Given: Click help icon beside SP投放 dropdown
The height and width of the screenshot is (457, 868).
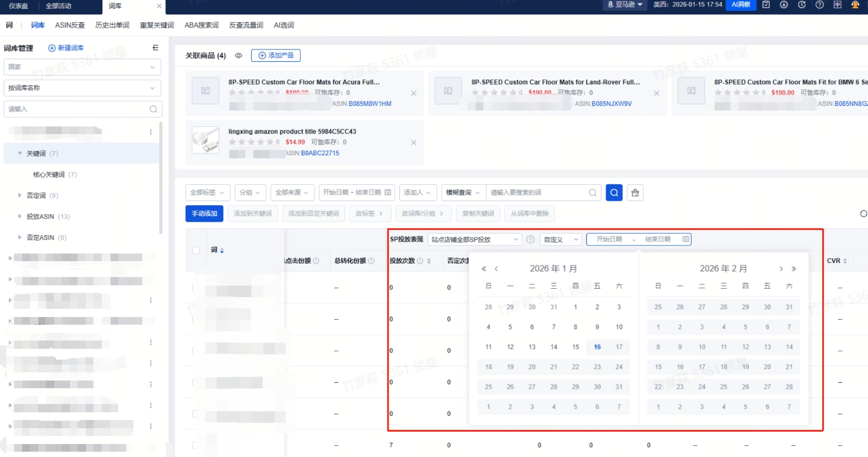Looking at the screenshot, I should click(x=530, y=239).
